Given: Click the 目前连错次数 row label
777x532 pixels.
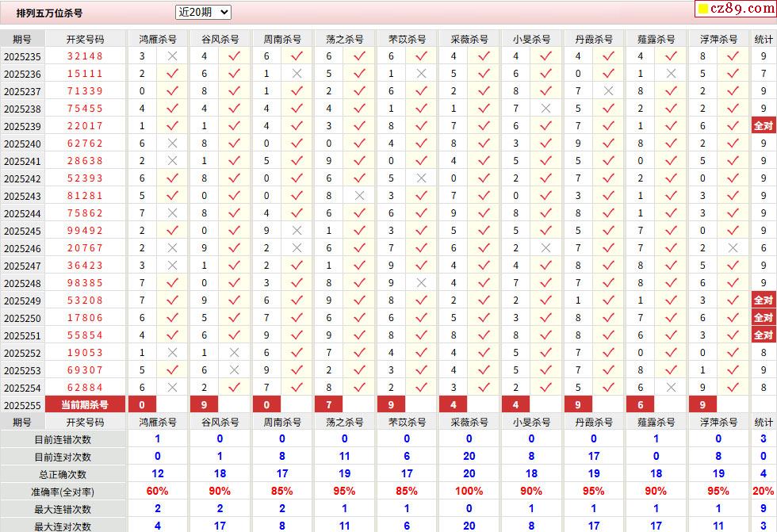Looking at the screenshot, I should pos(63,439).
